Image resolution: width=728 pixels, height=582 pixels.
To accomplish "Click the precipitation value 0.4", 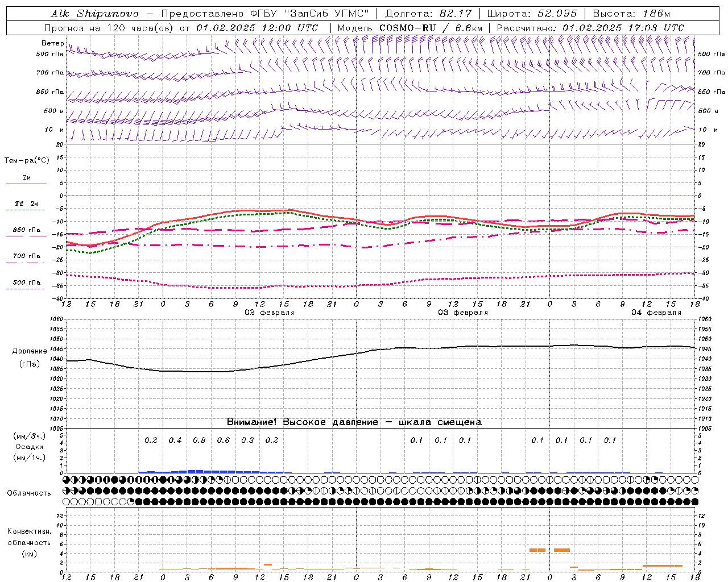I will click(175, 440).
